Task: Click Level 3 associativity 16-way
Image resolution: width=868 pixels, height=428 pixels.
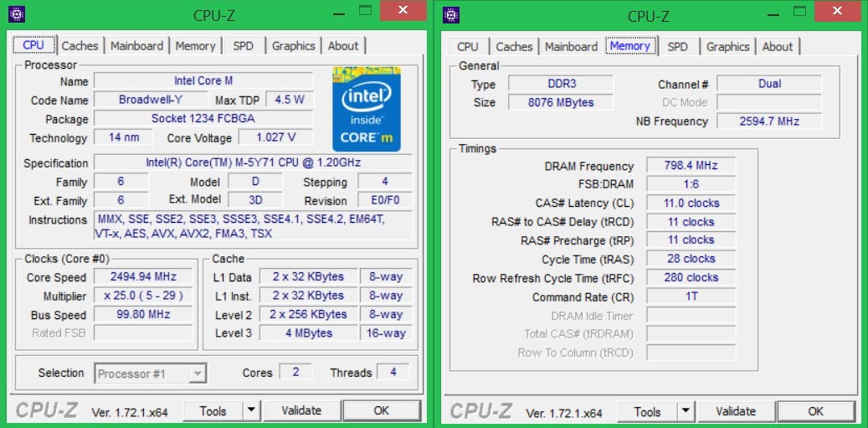Action: click(386, 333)
